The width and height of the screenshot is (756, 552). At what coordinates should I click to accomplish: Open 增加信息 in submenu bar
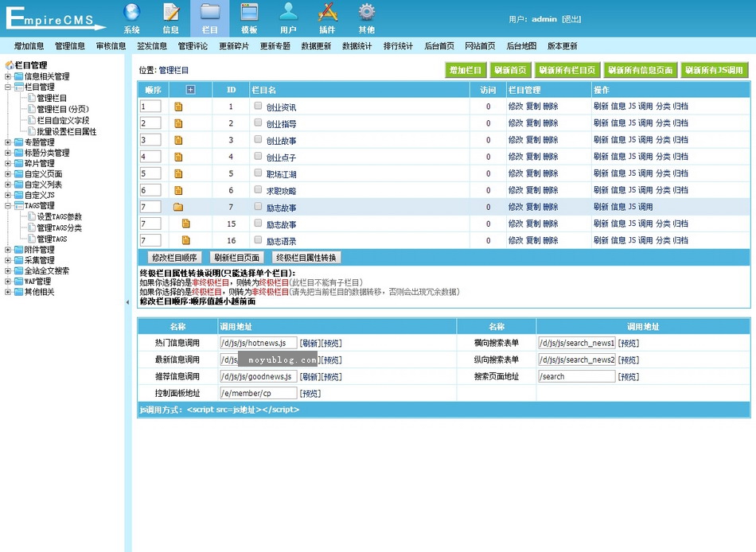[x=29, y=46]
